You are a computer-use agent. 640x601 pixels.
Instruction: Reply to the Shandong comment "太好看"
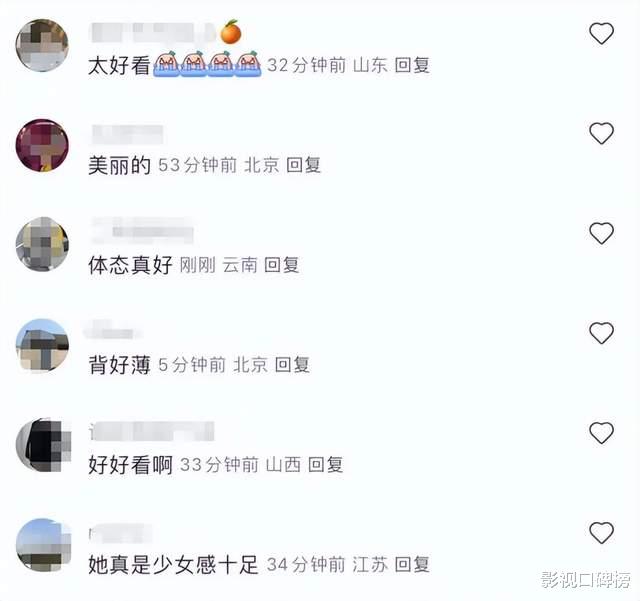tap(412, 65)
